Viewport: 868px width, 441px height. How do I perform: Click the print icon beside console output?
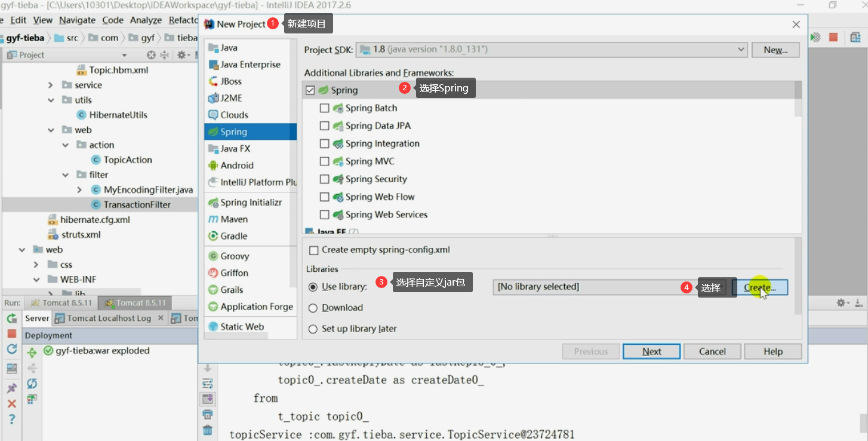207,414
